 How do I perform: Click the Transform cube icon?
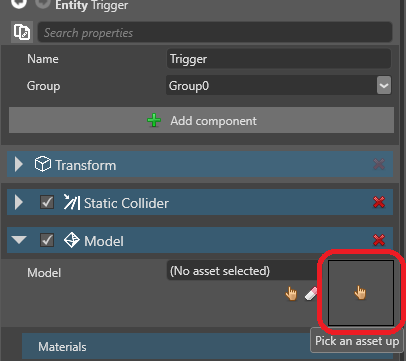tap(43, 164)
